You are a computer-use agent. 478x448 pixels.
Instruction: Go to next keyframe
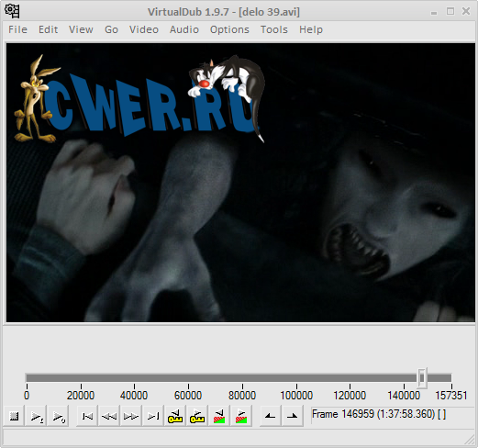(197, 416)
